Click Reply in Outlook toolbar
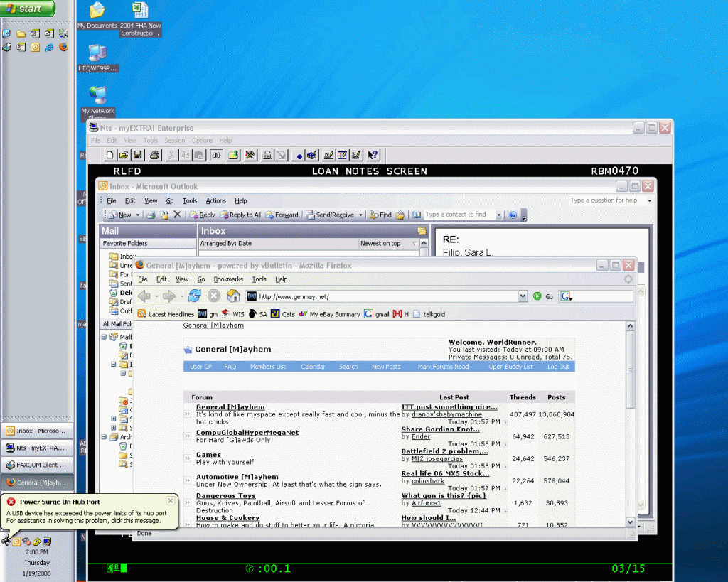This screenshot has height=582, width=728. pos(203,215)
